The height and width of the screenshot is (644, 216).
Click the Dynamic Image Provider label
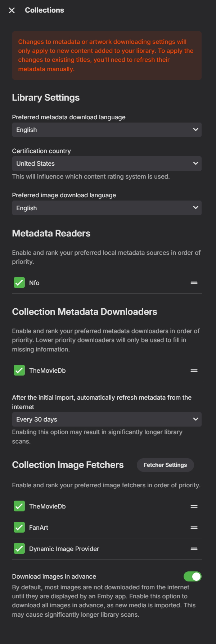tap(64, 549)
